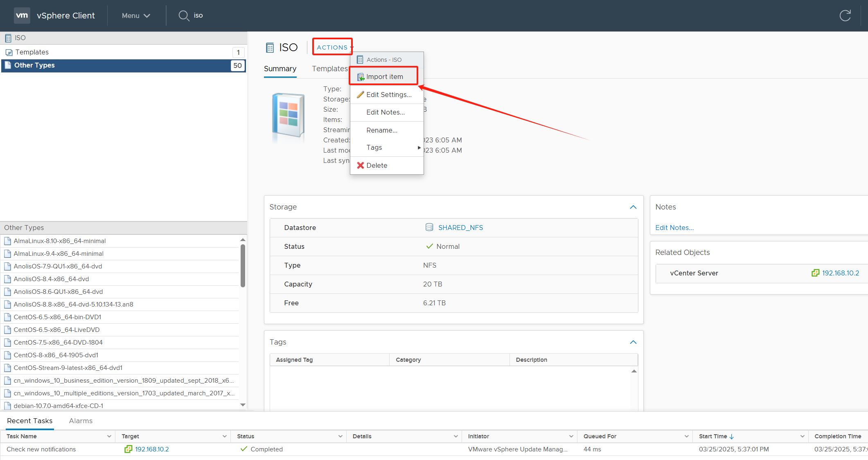Screen dimensions: 868x460
Task: Open Task Name column filter dropdown
Action: [x=109, y=436]
